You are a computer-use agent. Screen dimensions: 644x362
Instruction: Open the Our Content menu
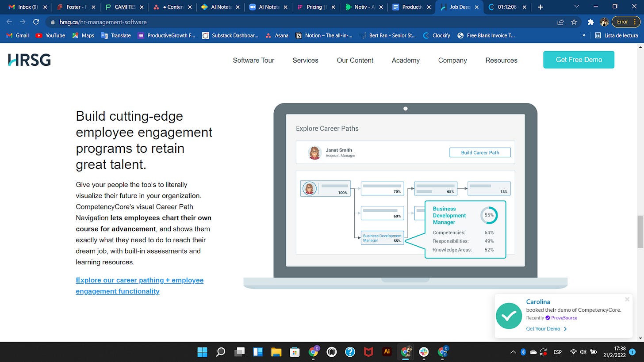click(x=355, y=60)
